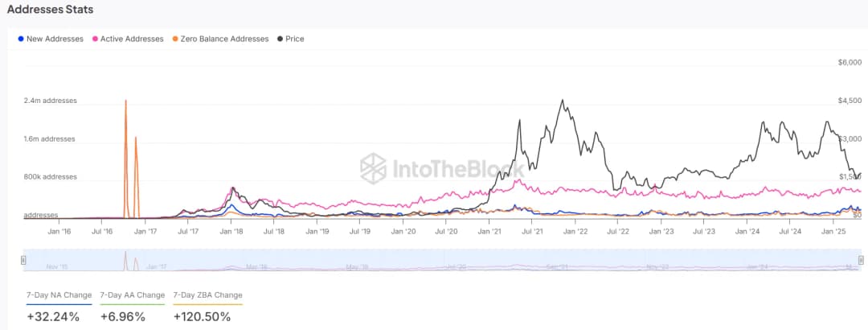Click the blue New Addresses legend dot
The height and width of the screenshot is (330, 868).
tap(20, 39)
